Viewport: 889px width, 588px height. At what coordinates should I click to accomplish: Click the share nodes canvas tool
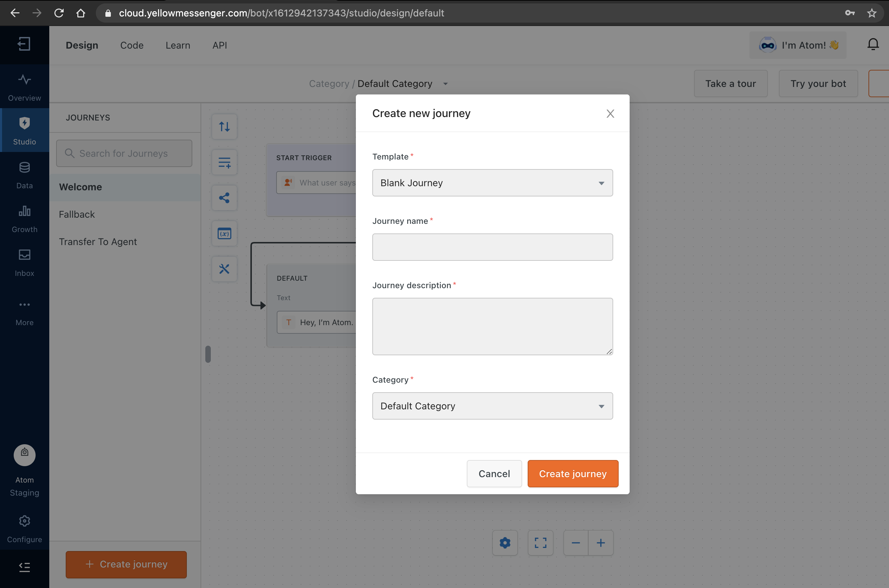coord(224,198)
